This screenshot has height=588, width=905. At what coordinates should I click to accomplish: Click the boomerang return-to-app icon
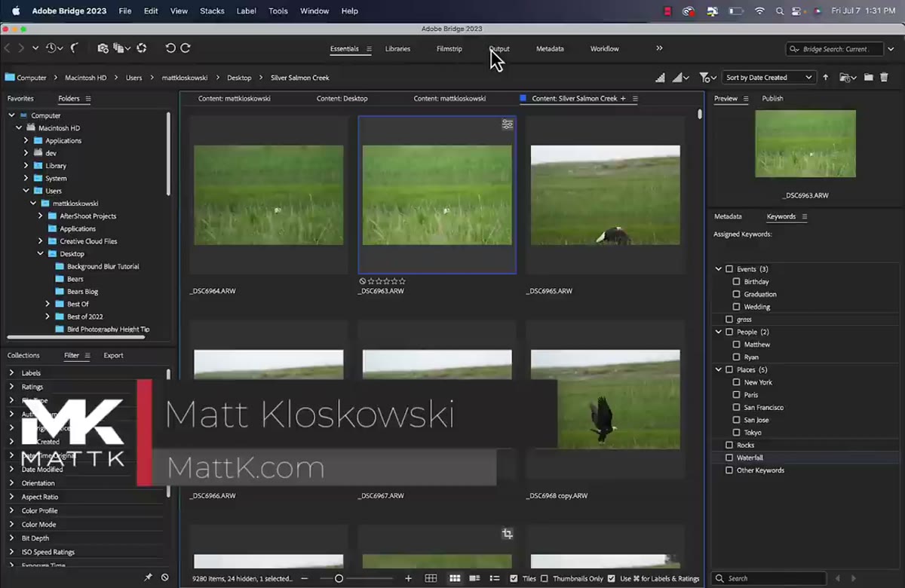coord(75,48)
